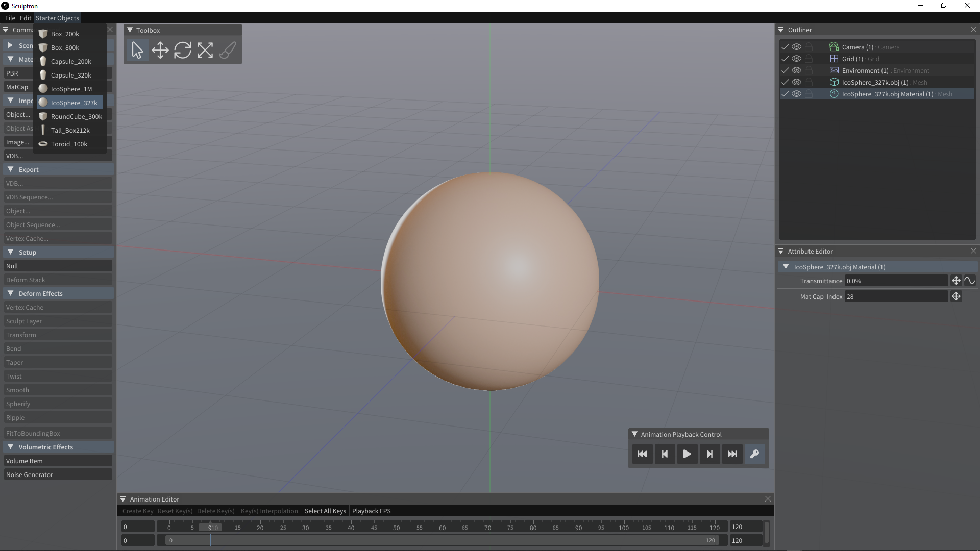Click the Transmittance curve animation icon

coord(969,281)
